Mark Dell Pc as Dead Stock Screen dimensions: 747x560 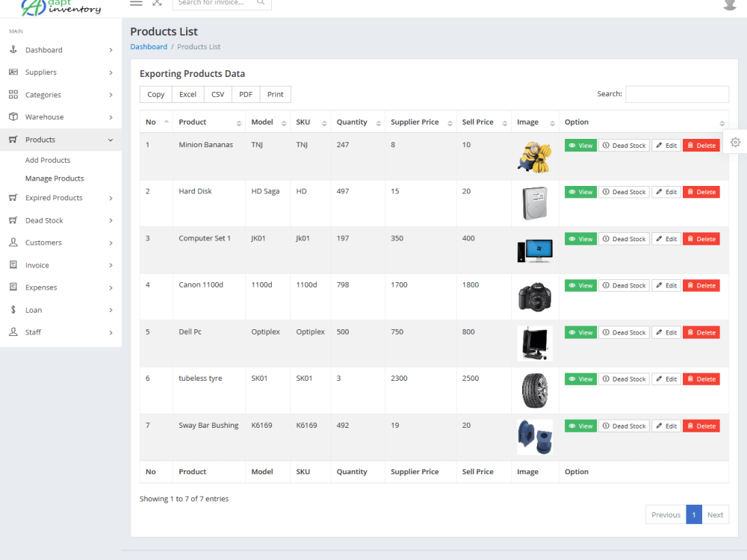tap(624, 332)
